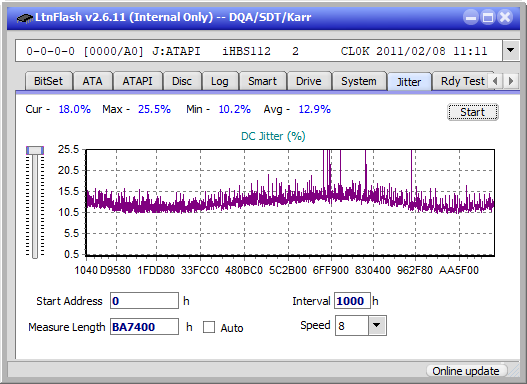Screen dimensions: 527x384
Task: Minimize the LtnFlash window
Action: pyautogui.click(x=471, y=17)
